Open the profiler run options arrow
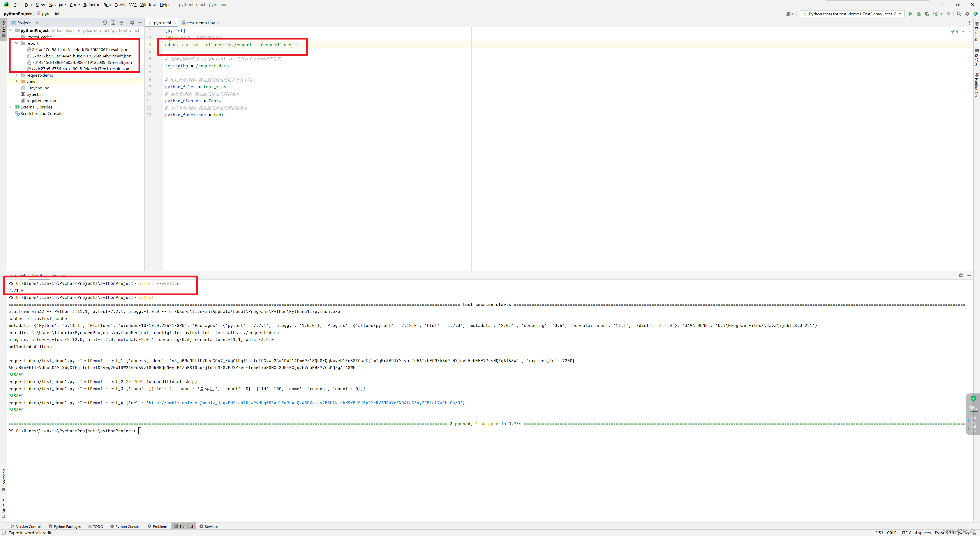 tap(941, 14)
